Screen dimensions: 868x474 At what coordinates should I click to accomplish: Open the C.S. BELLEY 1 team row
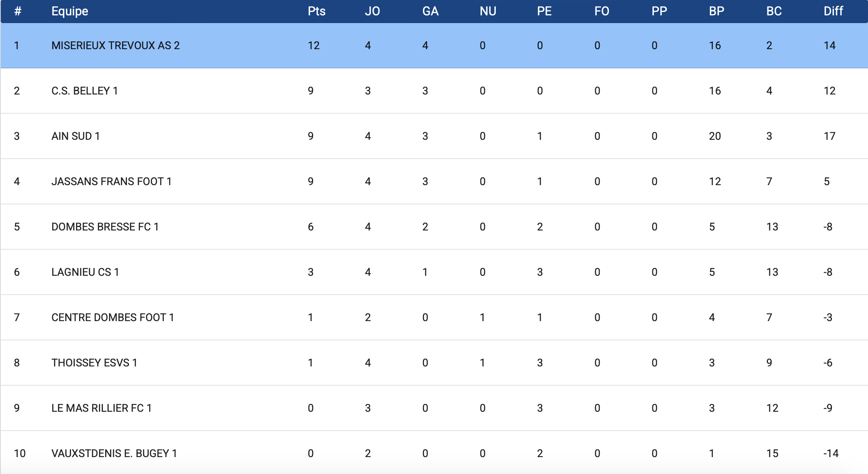pyautogui.click(x=84, y=91)
